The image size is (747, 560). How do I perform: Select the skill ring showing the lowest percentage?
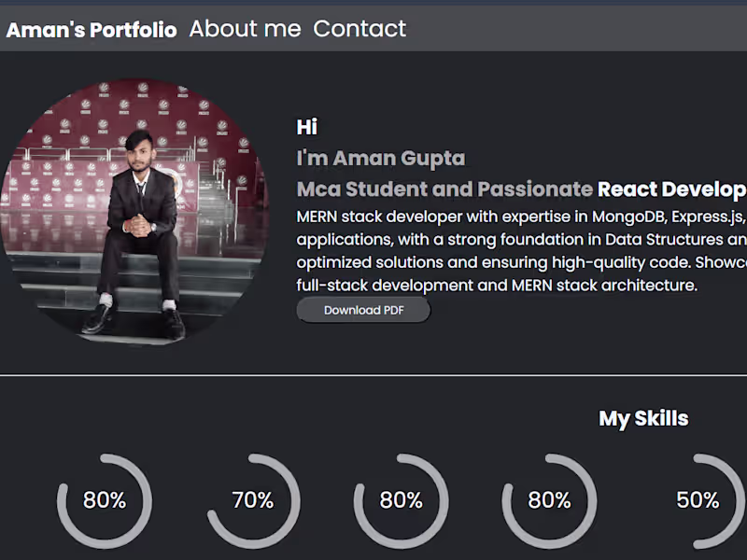(x=697, y=500)
